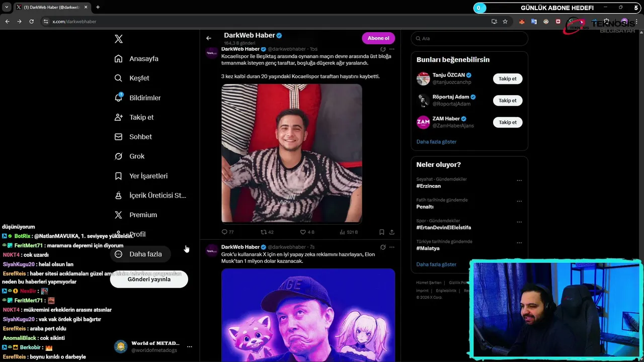This screenshot has height=362, width=644.
Task: Click Daha fazla göster under suggestions
Action: [x=436, y=142]
